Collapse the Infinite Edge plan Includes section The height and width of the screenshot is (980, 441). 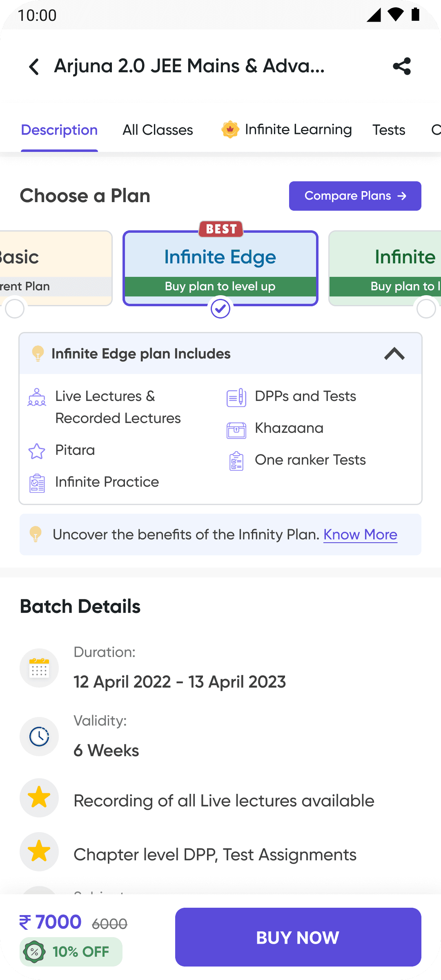(394, 354)
